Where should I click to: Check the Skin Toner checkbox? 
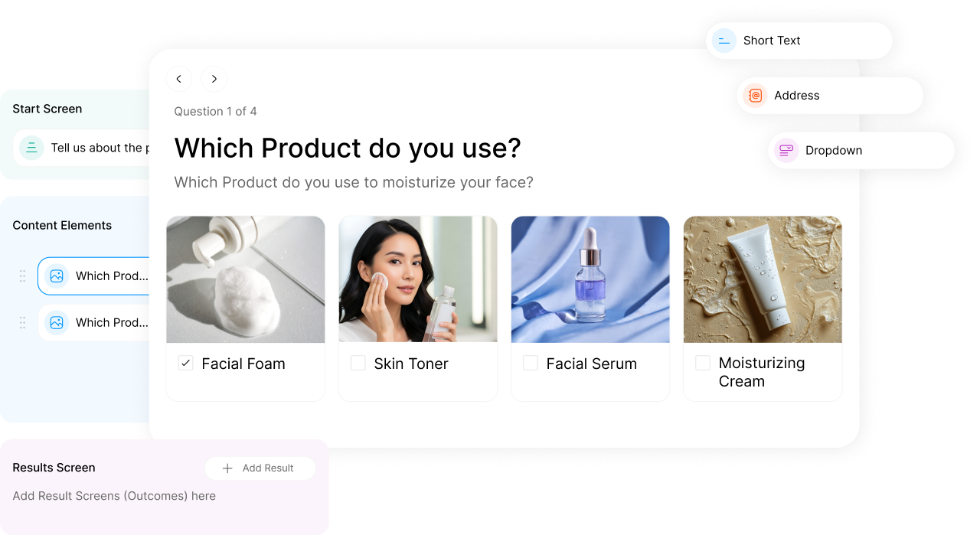(x=358, y=363)
